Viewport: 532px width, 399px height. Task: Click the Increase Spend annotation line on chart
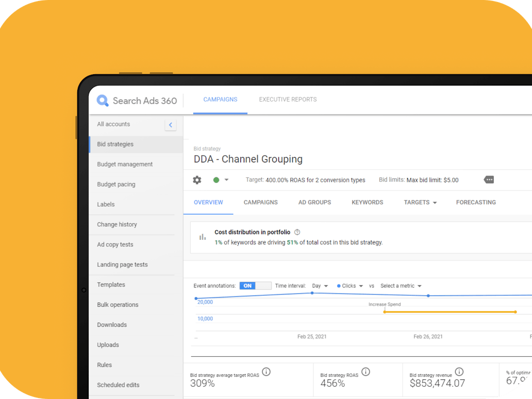(x=450, y=312)
